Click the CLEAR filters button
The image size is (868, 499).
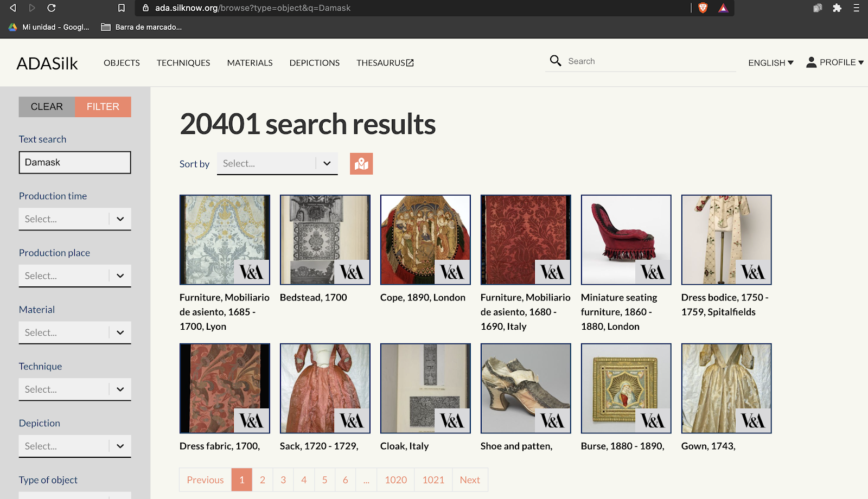[x=47, y=107]
